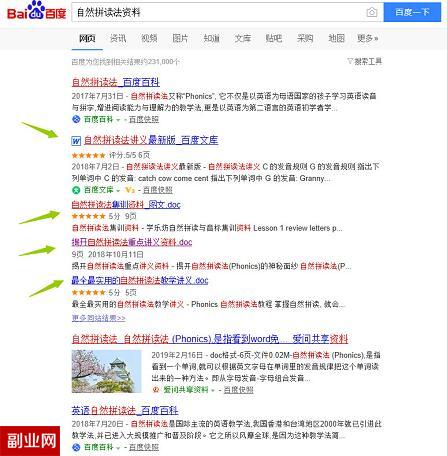The height and width of the screenshot is (456, 447).
Task: Open the 自然拼读法集训资料_图文.doc link
Action: click(x=126, y=204)
